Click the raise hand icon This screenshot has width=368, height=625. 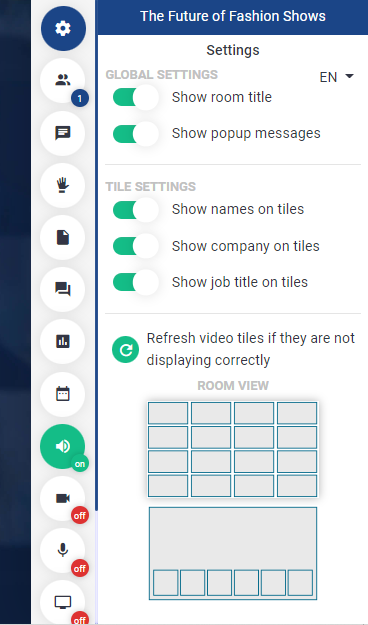pyautogui.click(x=63, y=185)
